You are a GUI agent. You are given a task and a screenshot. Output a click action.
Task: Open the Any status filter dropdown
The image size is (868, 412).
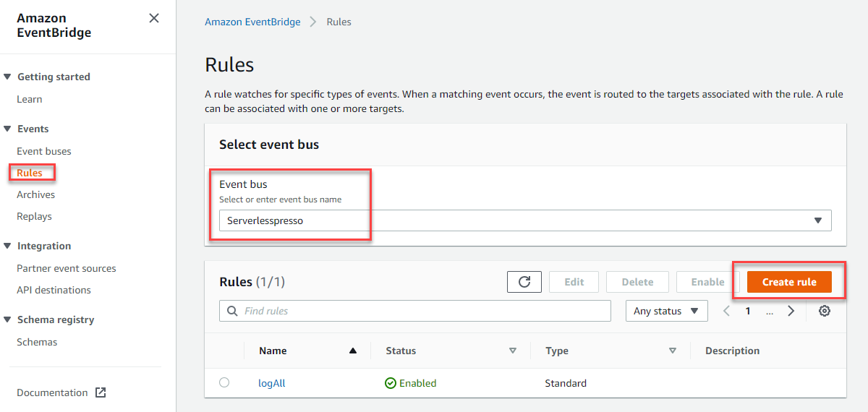pos(666,311)
